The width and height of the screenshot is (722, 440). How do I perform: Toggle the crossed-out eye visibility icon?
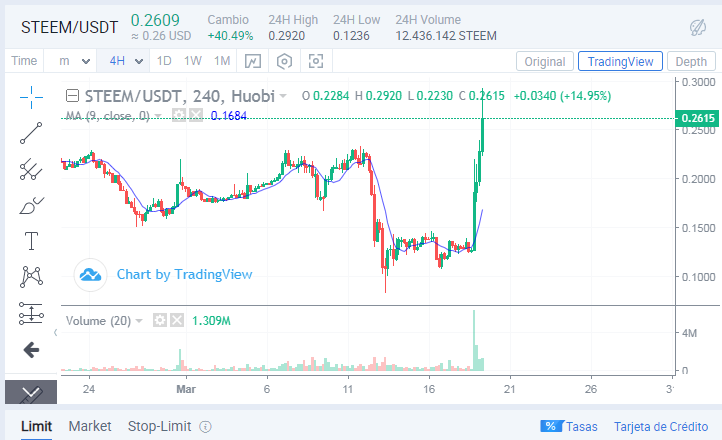coord(697,28)
